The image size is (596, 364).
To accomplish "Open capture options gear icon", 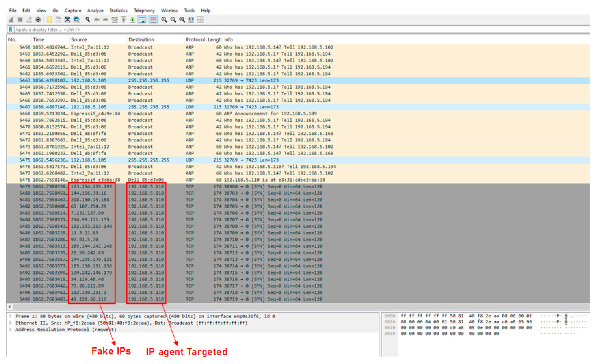I will click(38, 20).
